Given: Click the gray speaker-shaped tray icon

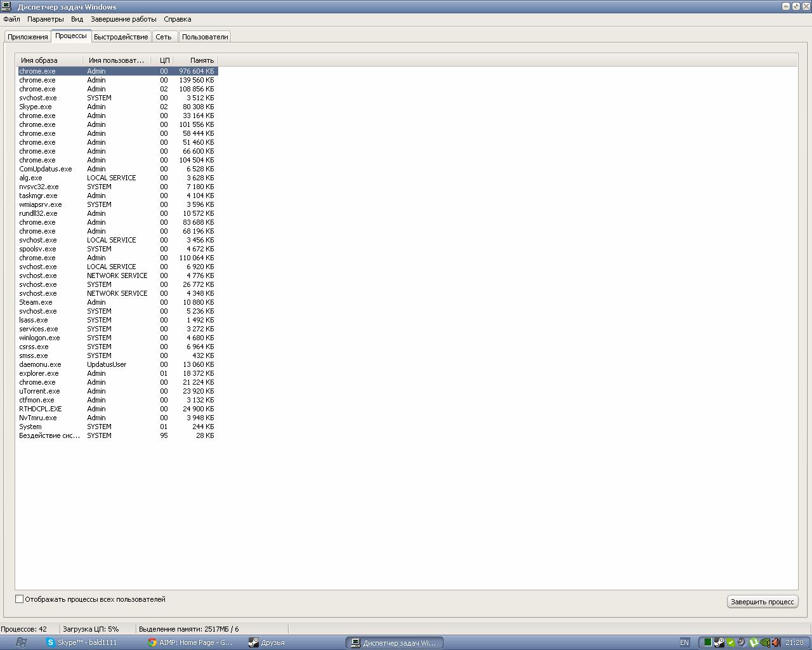Looking at the screenshot, I should pos(741,642).
